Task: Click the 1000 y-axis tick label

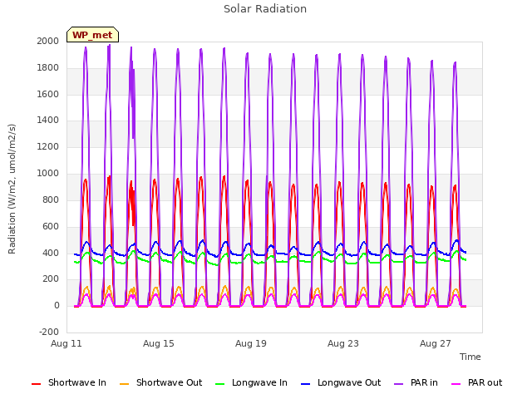Action: point(48,173)
